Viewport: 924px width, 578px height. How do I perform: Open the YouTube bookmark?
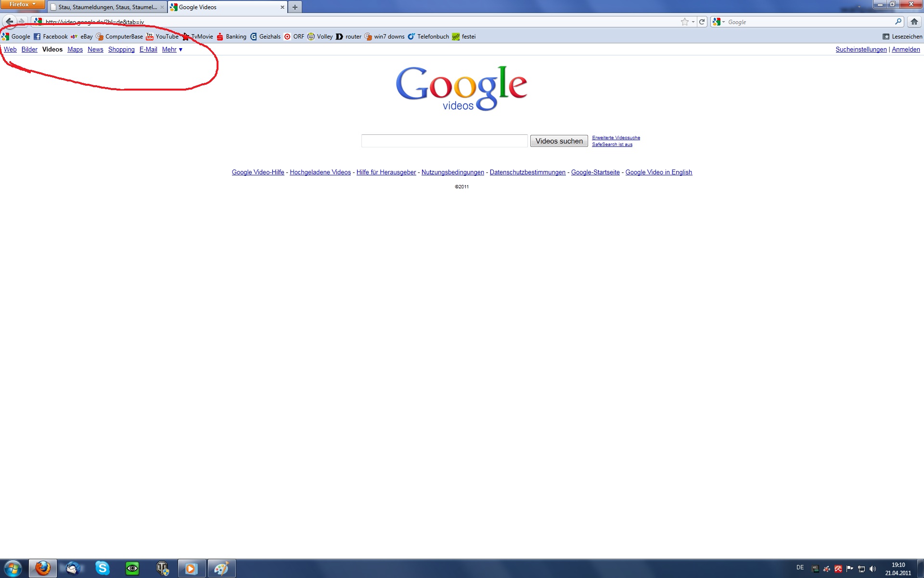tap(162, 37)
